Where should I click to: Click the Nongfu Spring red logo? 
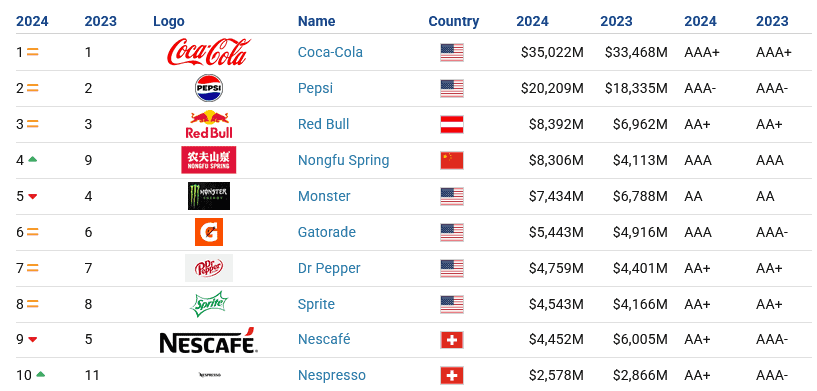[208, 160]
